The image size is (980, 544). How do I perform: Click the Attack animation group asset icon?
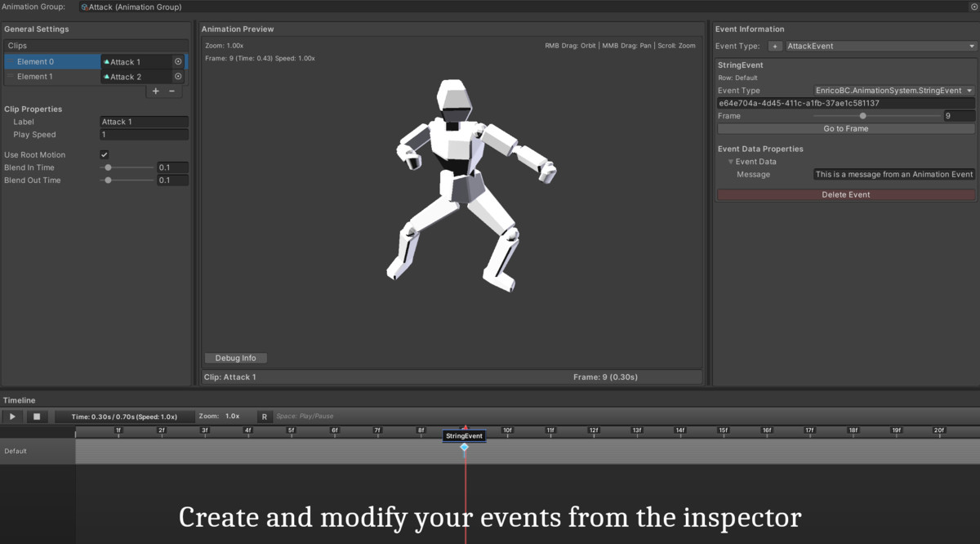pos(84,7)
